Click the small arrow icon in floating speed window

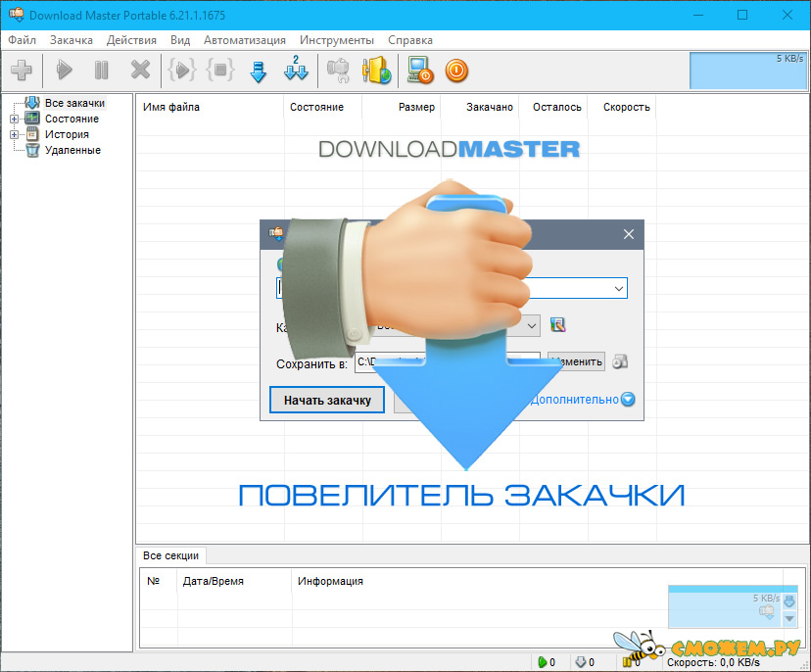click(x=789, y=601)
